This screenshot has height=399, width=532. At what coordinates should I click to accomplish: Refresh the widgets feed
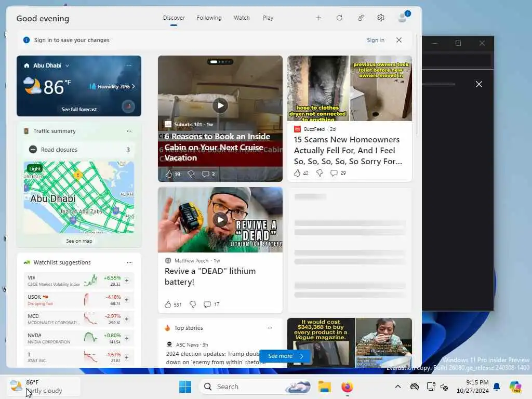339,18
